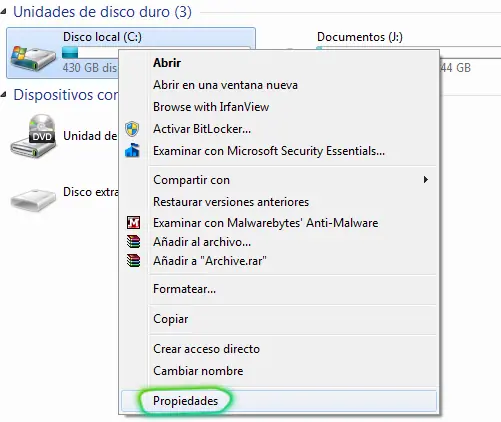Click WinRAR icon beside Añadir a Archive.rar
Viewport: 501px width, 422px height.
pos(133,260)
